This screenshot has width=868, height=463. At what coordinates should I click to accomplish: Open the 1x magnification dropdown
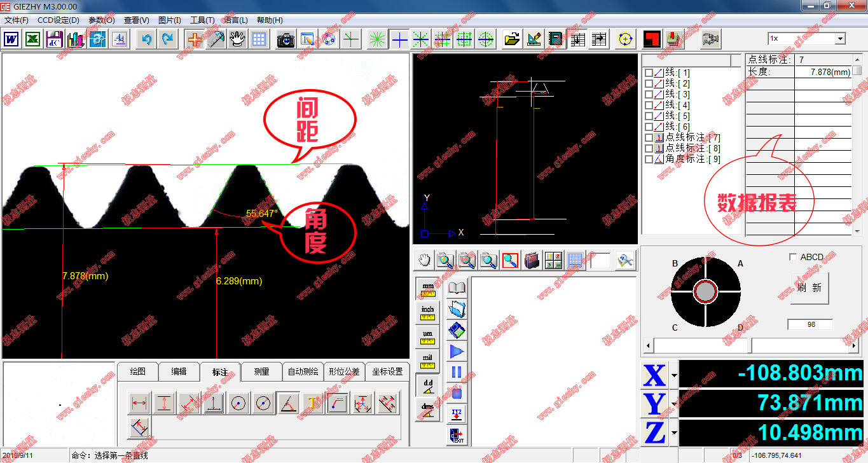(x=839, y=39)
